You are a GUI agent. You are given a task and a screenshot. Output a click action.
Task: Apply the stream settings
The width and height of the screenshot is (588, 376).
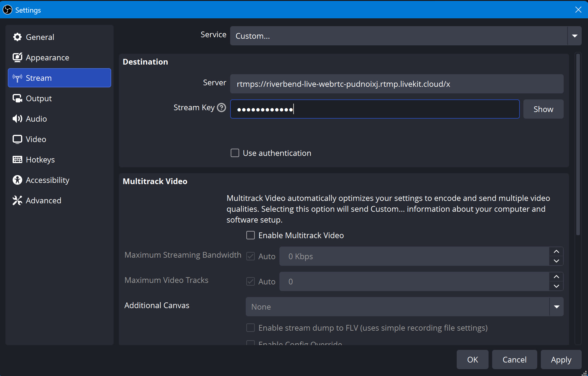click(x=561, y=359)
